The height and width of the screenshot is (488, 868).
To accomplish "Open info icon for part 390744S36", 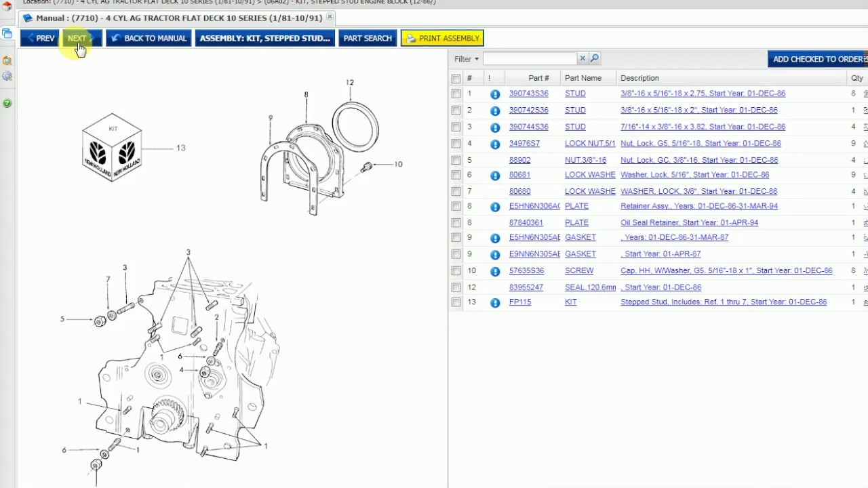I will (x=495, y=127).
